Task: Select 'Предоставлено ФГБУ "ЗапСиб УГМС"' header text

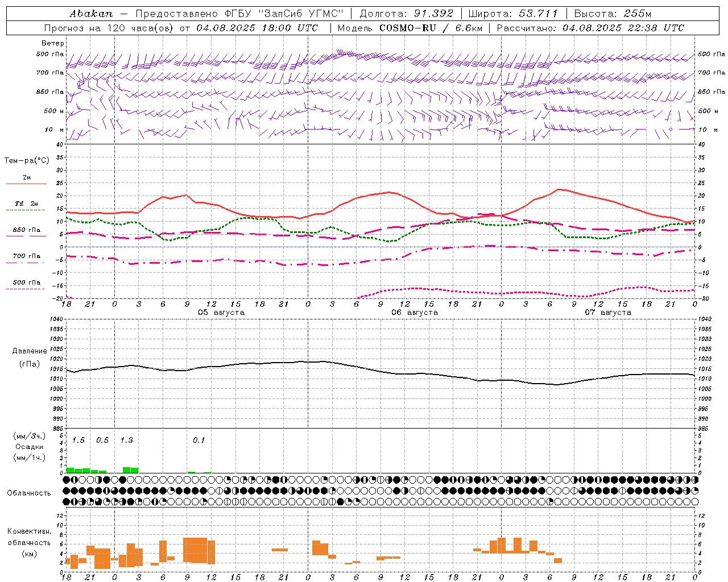Action: 239,14
